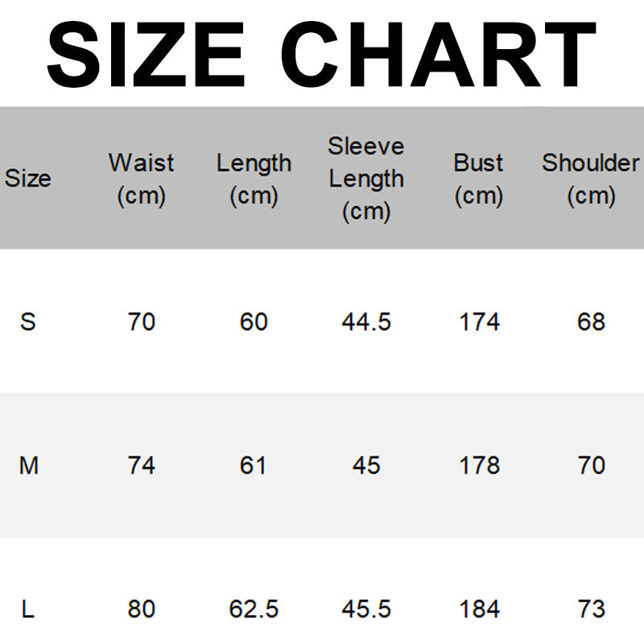Click the bust value 184
Viewport: 644px width, 644px height.
coord(479,609)
